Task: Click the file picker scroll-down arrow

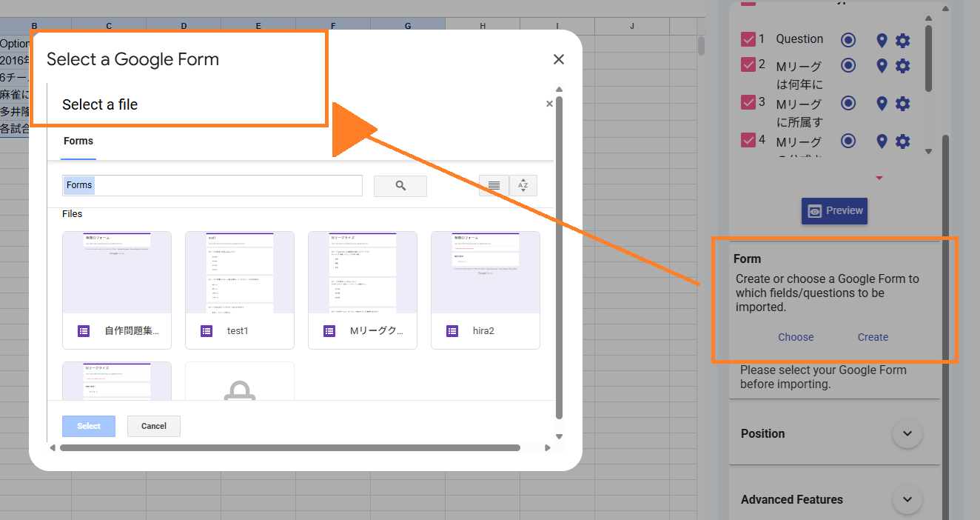Action: coord(560,436)
